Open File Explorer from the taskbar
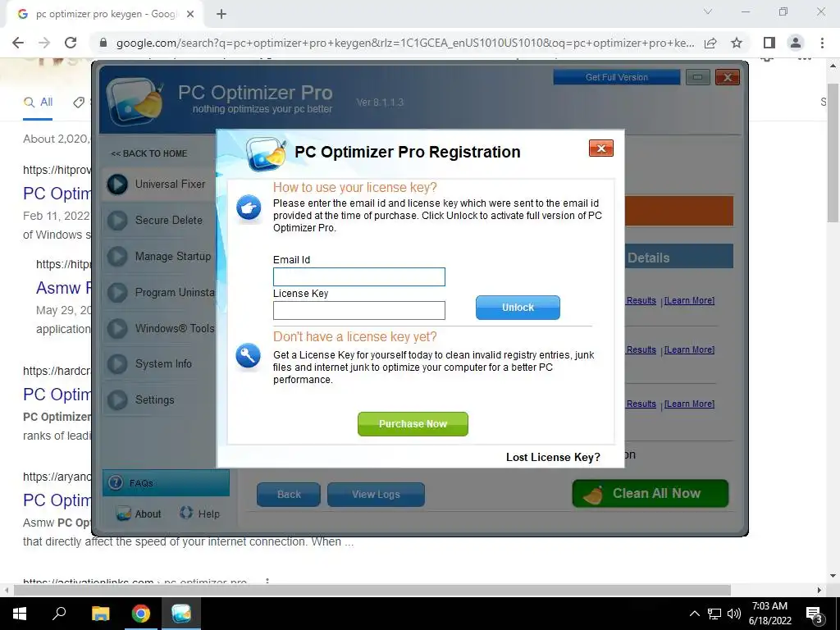This screenshot has width=840, height=630. pyautogui.click(x=100, y=614)
